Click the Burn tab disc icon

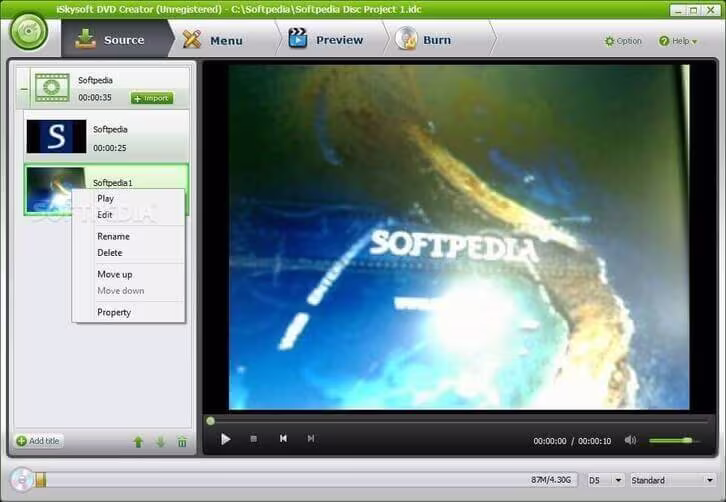(407, 38)
